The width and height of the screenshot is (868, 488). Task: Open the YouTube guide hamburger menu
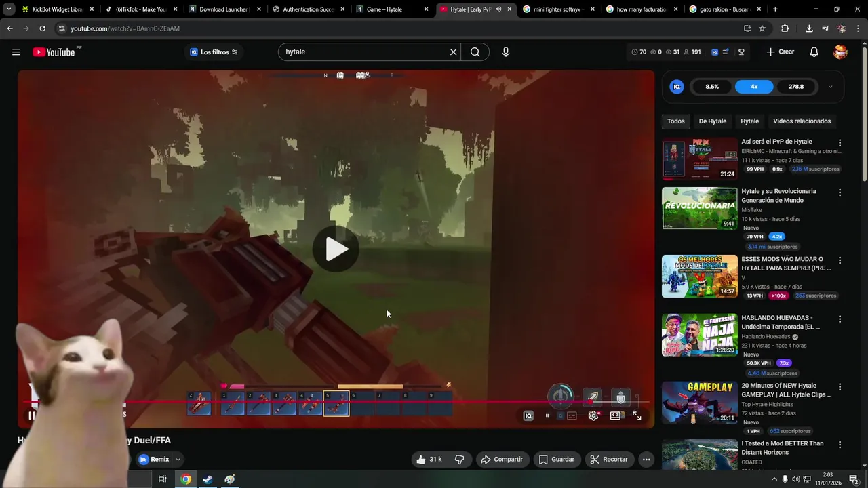(16, 52)
